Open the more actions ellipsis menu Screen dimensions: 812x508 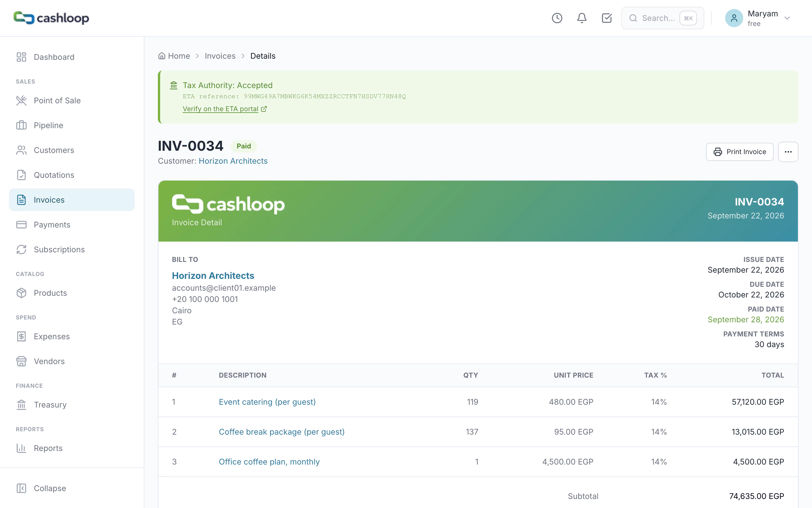[788, 152]
